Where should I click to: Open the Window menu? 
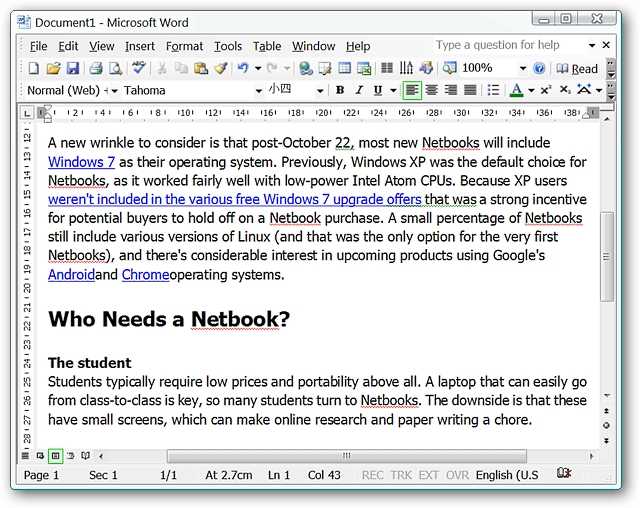click(x=313, y=47)
